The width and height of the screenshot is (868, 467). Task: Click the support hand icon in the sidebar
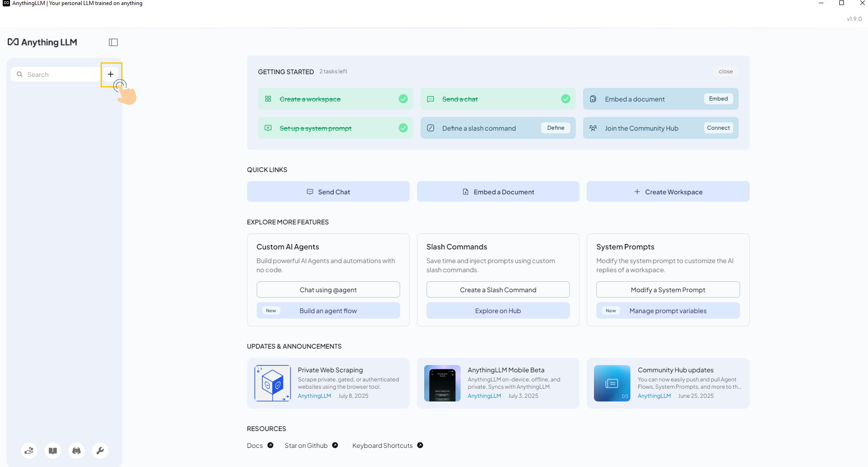pos(29,450)
